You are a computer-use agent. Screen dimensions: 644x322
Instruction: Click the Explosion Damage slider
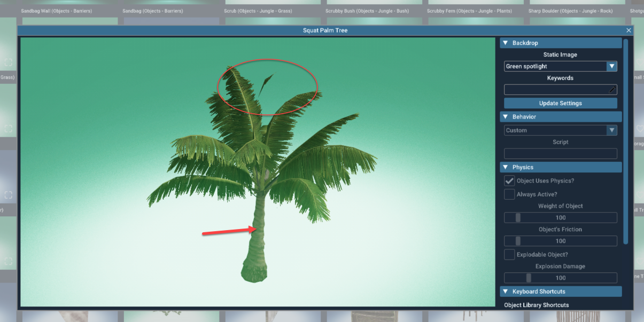click(x=561, y=278)
